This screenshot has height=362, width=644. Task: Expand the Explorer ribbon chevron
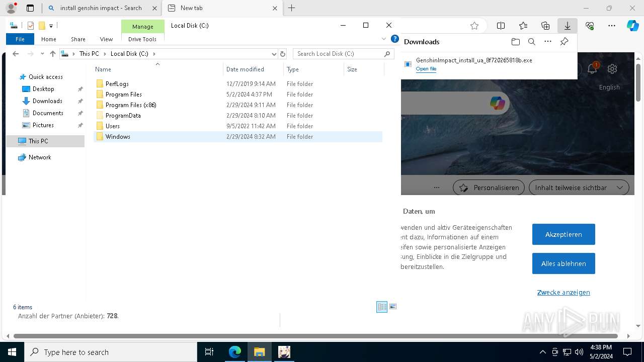384,39
